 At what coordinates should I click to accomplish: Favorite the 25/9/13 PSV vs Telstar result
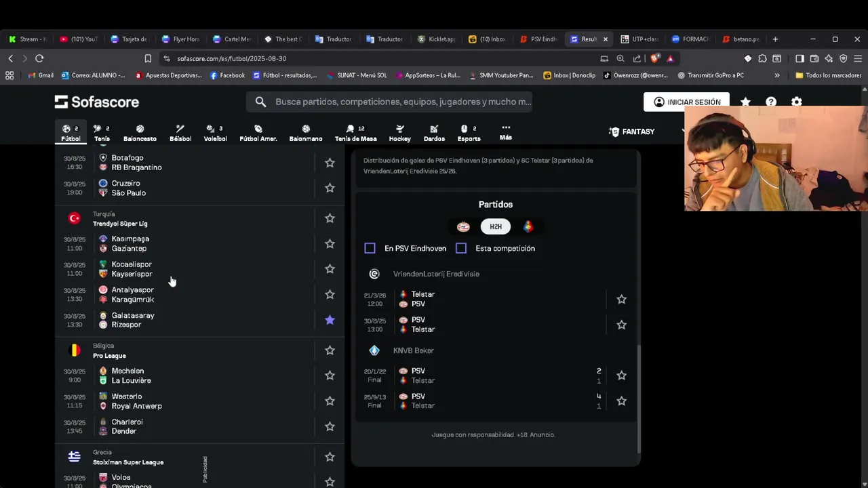pyautogui.click(x=621, y=401)
